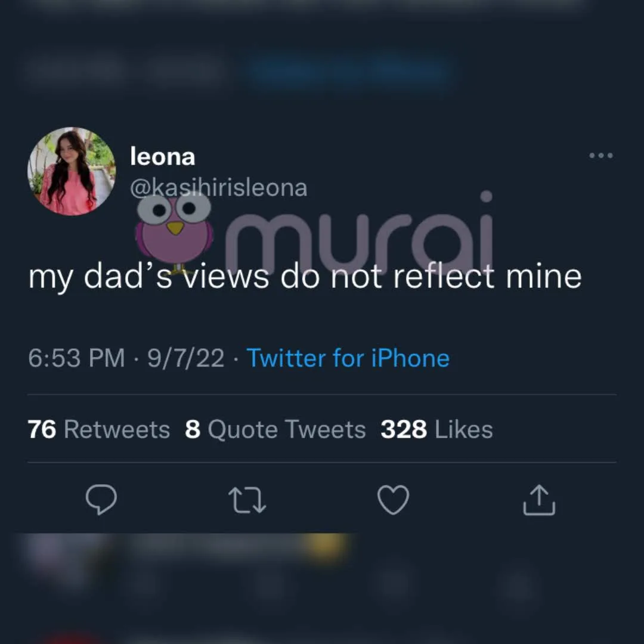Click the blurred blue text above the tweet

[349, 72]
